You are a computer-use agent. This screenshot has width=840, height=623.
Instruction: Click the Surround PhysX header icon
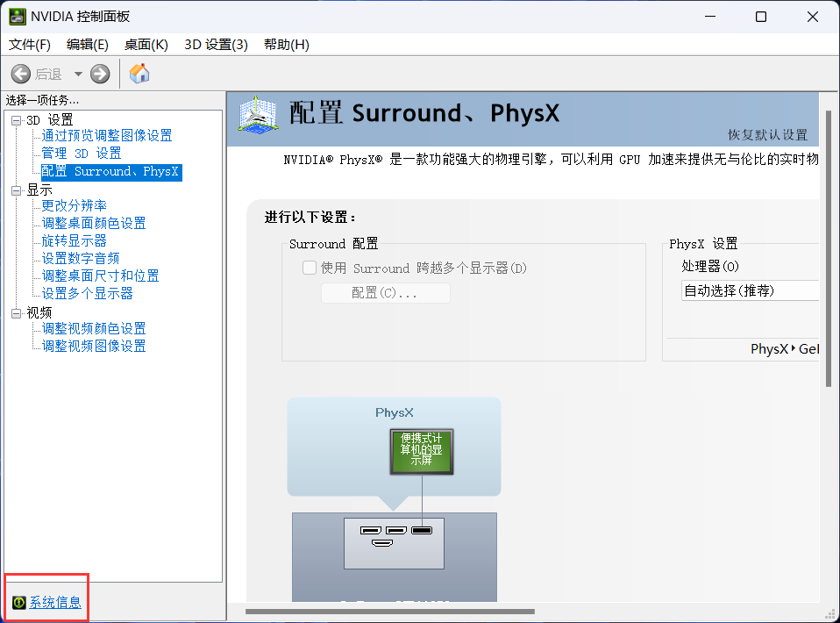pyautogui.click(x=259, y=115)
